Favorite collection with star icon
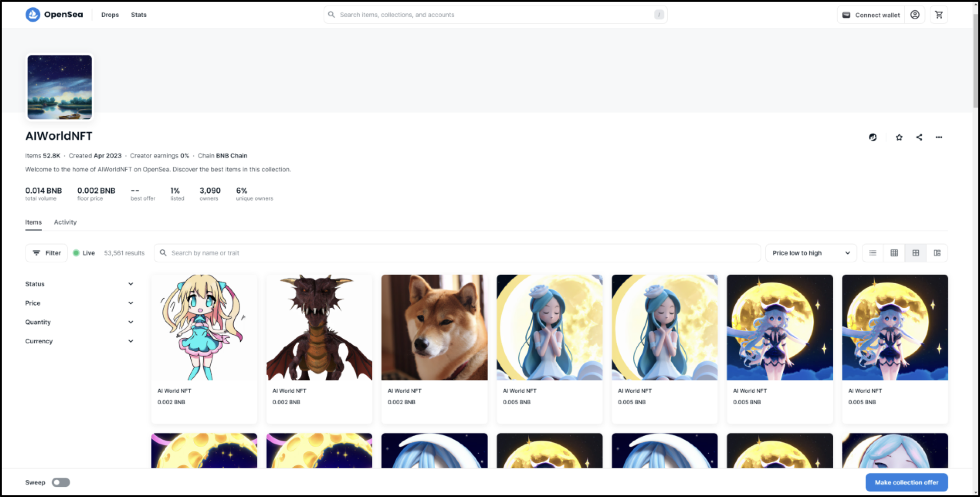 [x=899, y=137]
